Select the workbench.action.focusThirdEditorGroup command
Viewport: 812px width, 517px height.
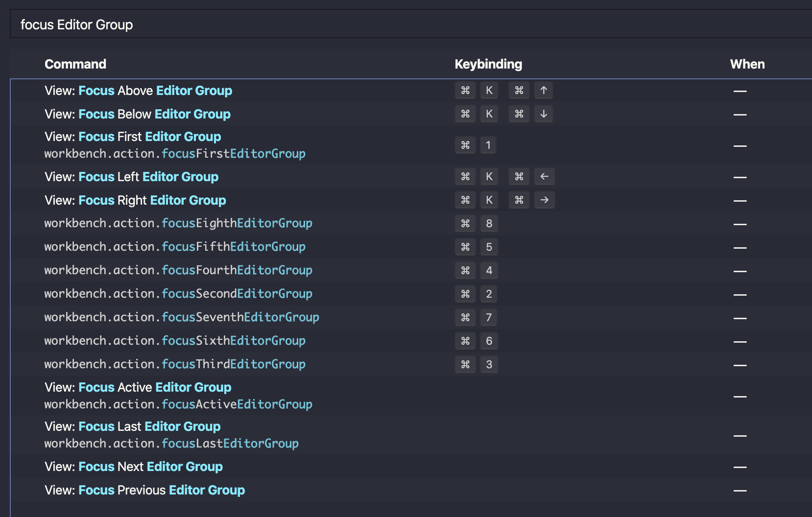point(174,364)
